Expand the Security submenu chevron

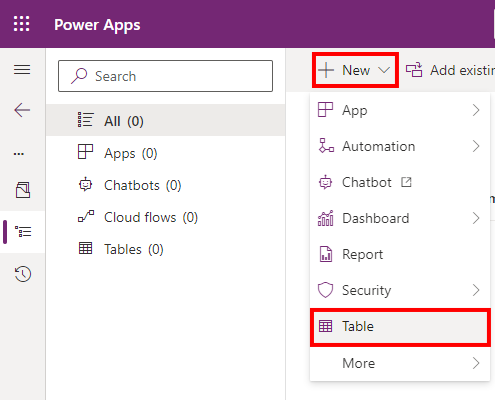[x=476, y=290]
